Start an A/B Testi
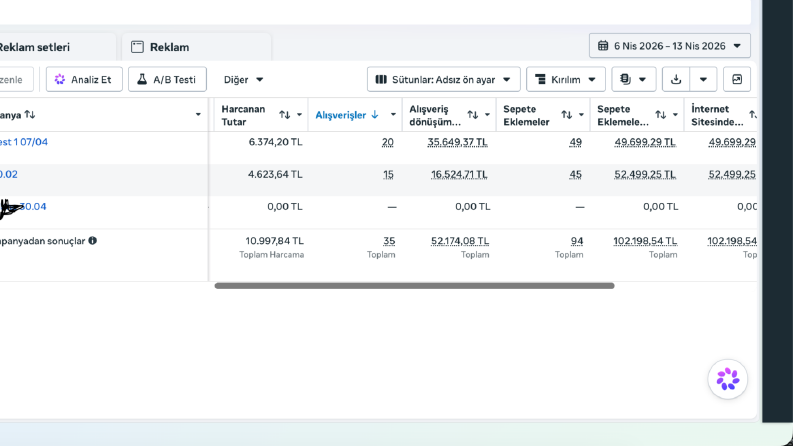Screen dimensions: 793x446 [167, 79]
